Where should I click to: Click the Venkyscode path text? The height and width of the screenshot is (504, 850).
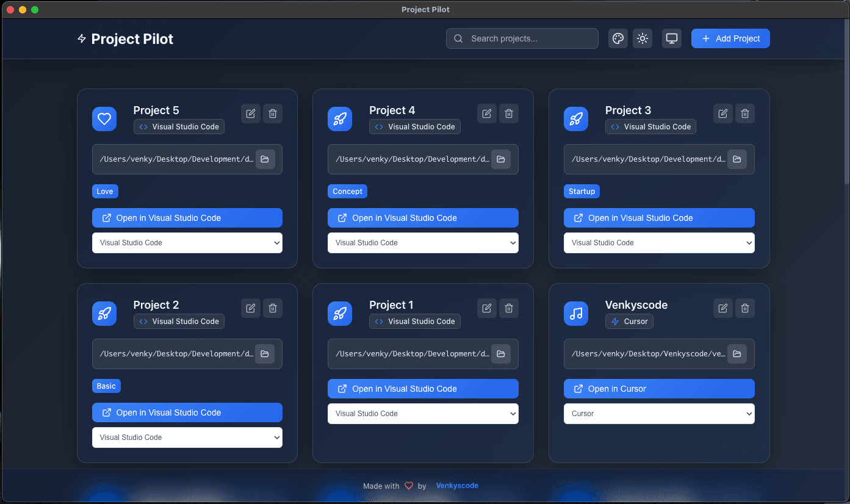648,354
